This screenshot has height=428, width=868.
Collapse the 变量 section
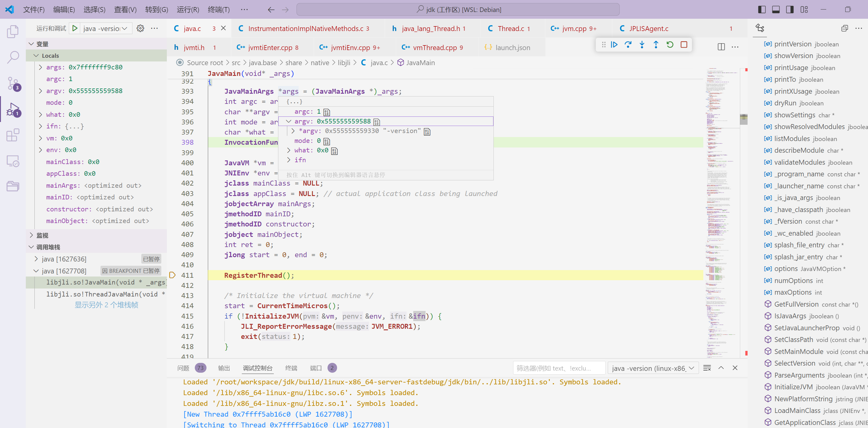[31, 44]
